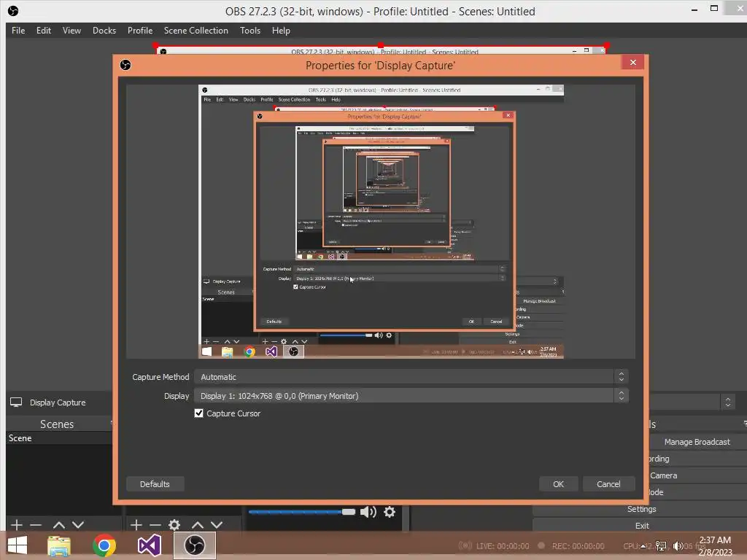This screenshot has width=747, height=560.
Task: Open the Edit menu
Action: point(43,31)
